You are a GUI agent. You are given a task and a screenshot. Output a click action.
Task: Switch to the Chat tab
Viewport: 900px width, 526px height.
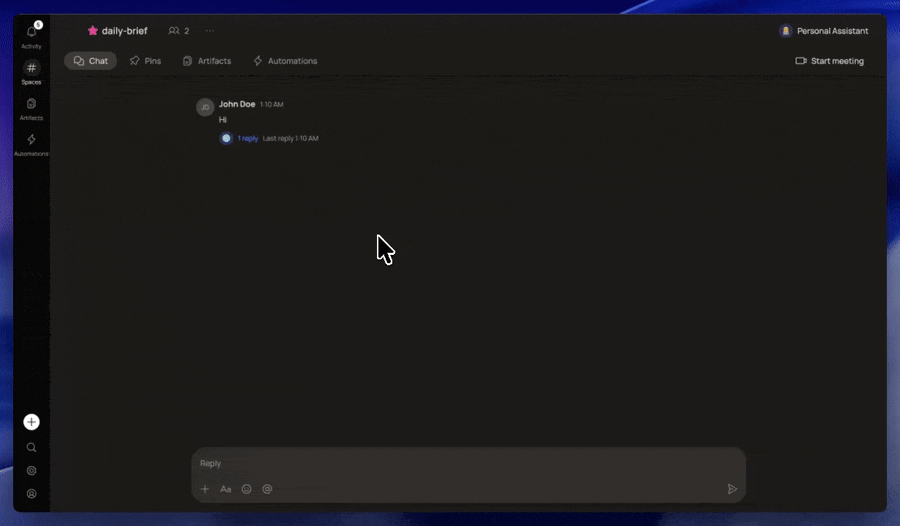[91, 61]
